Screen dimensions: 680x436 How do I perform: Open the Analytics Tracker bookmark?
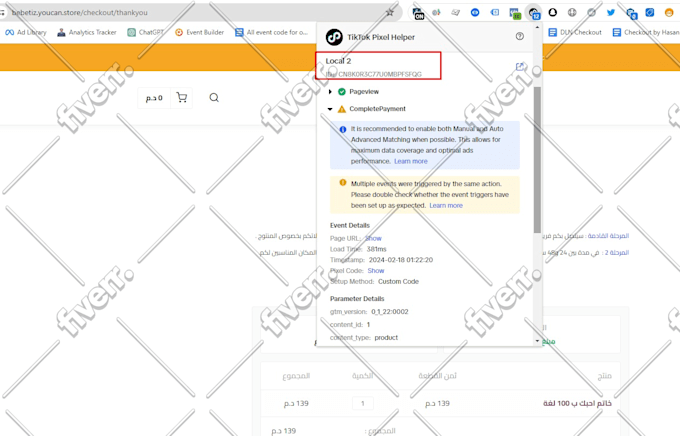(x=87, y=33)
